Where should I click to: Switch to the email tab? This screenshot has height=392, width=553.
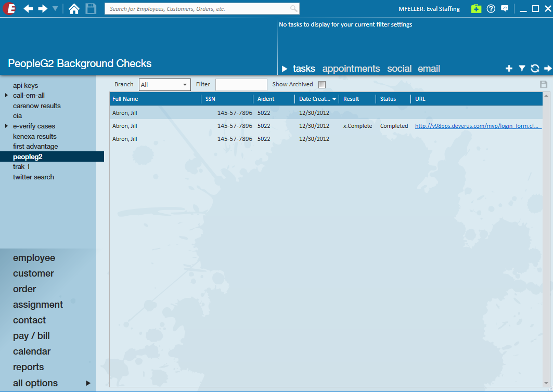point(429,69)
